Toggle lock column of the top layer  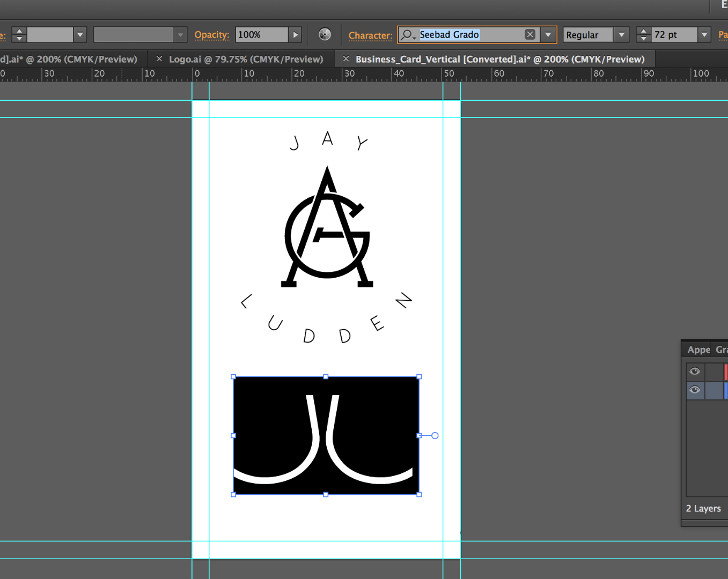click(x=714, y=371)
